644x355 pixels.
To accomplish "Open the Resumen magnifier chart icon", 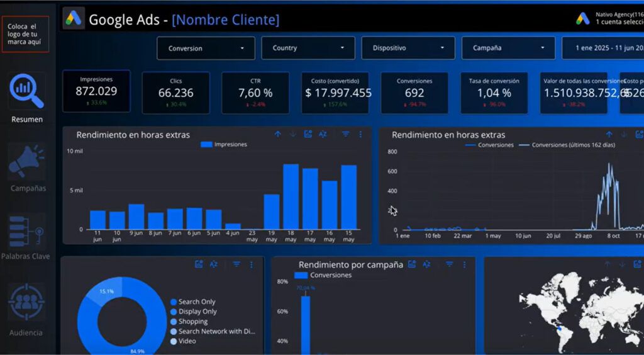I will coord(26,91).
